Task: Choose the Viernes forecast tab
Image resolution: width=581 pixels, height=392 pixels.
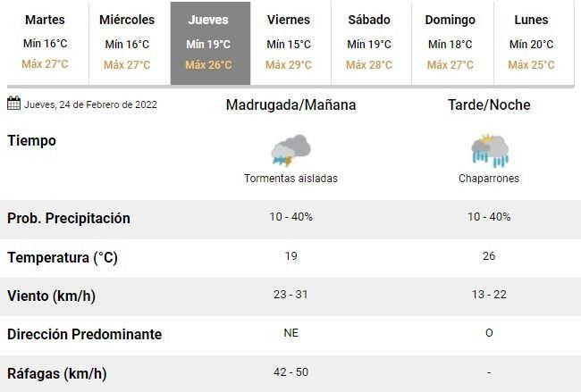Action: click(x=289, y=42)
